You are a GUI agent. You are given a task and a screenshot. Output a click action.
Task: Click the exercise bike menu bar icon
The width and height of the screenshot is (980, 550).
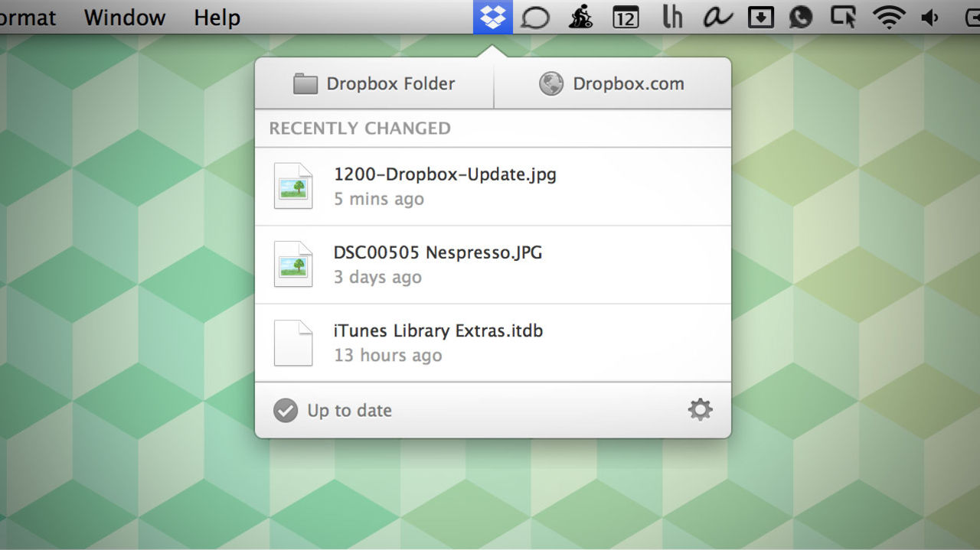580,17
